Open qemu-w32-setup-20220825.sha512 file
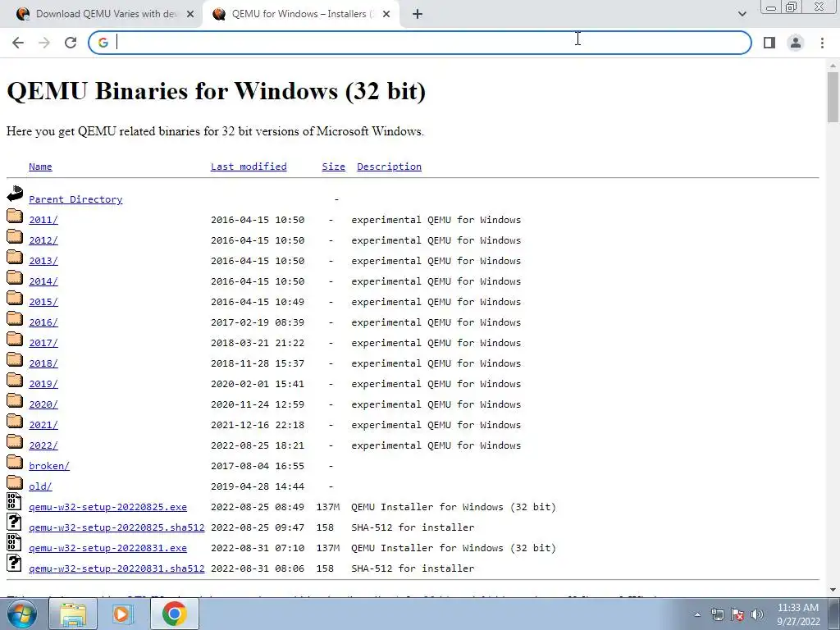Image resolution: width=840 pixels, height=630 pixels. (x=116, y=527)
